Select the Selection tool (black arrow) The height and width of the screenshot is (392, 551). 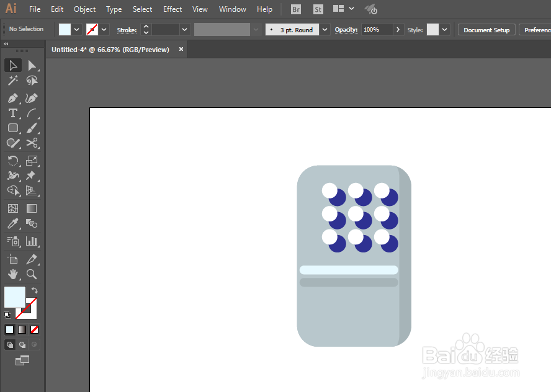coord(13,66)
